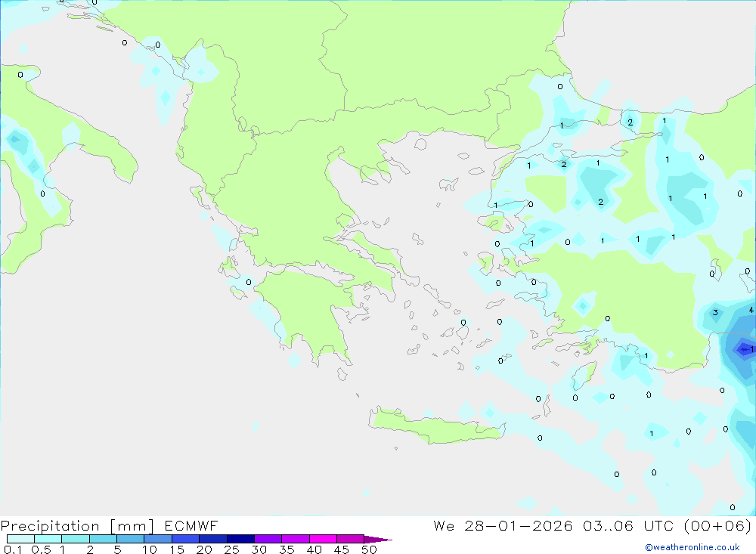Click the dark blue precipitation maximum cell

coord(744,348)
